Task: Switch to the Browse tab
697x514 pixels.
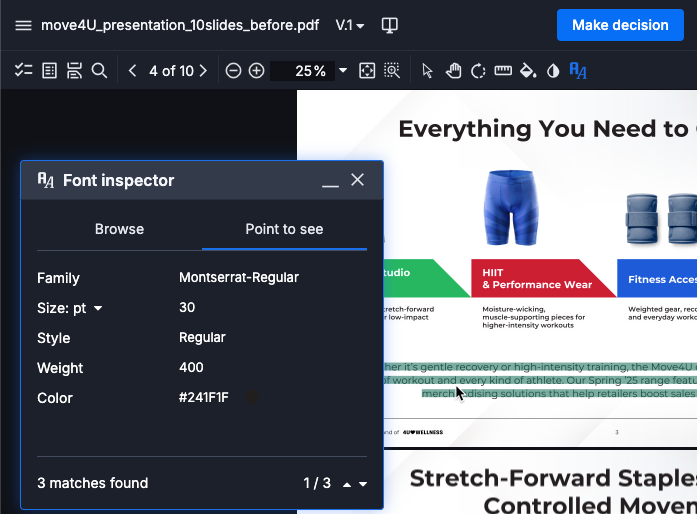Action: click(x=119, y=229)
